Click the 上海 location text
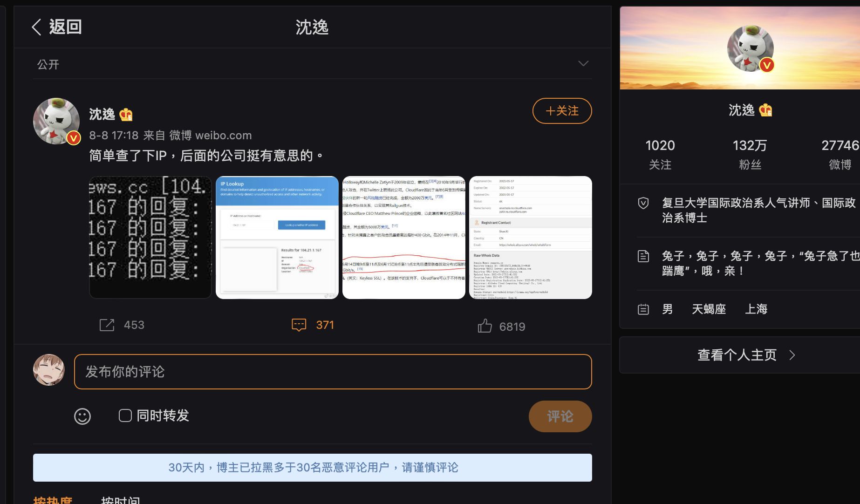860x504 pixels. [756, 309]
